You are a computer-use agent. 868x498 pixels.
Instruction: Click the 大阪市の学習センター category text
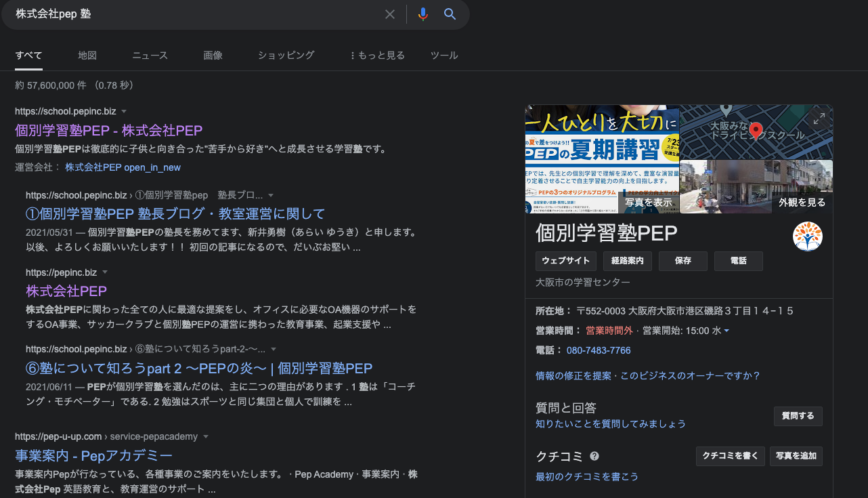(x=583, y=283)
